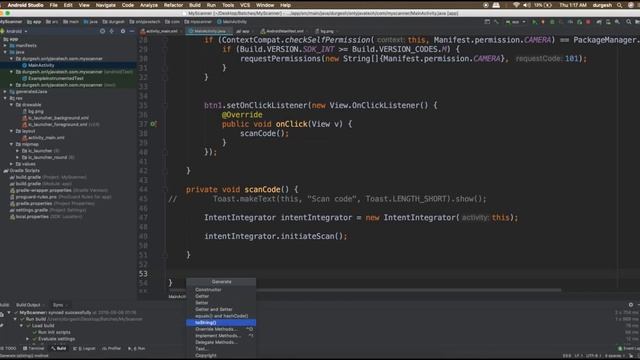Open the Refactor menu
640x360 pixels.
pos(173,5)
